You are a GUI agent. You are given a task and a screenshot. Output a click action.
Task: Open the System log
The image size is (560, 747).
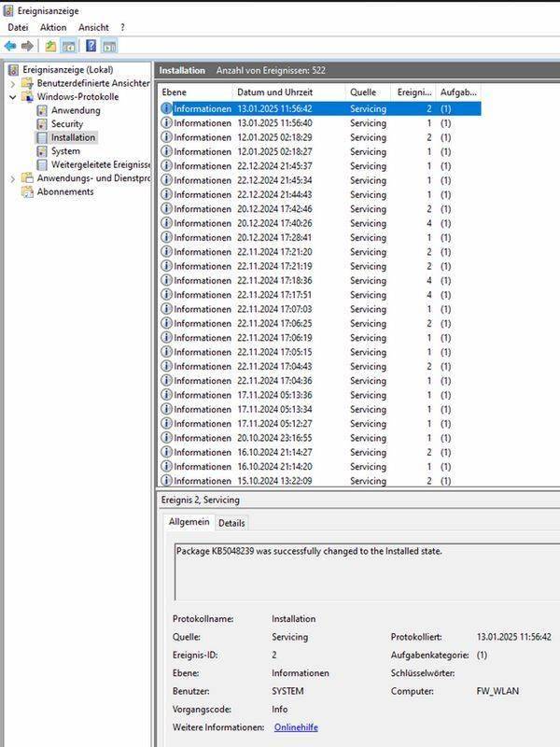pos(65,151)
